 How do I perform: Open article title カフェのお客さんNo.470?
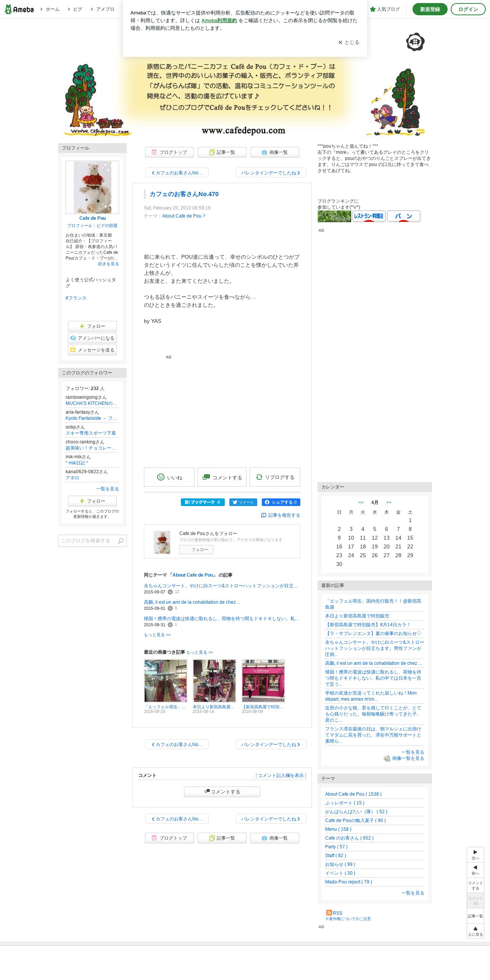[x=184, y=194]
